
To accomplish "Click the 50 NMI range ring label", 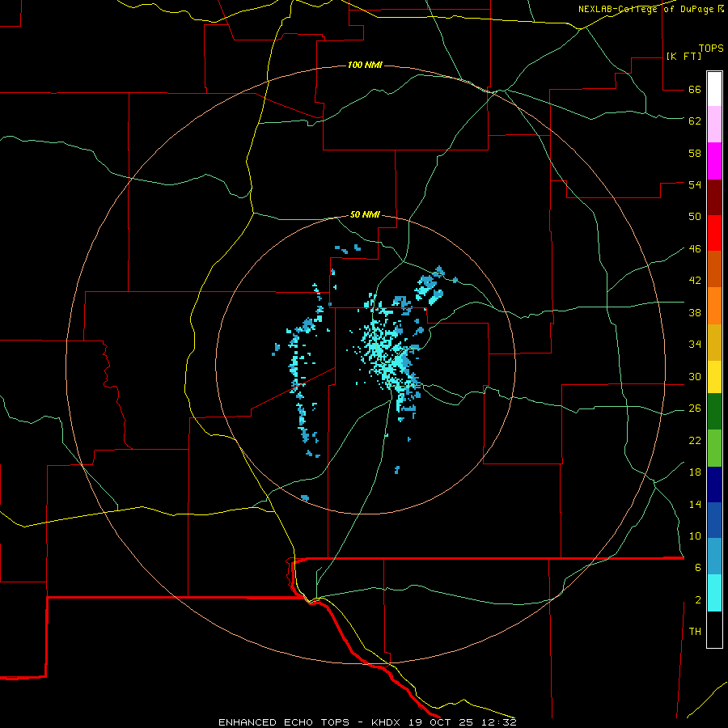I will pyautogui.click(x=365, y=214).
